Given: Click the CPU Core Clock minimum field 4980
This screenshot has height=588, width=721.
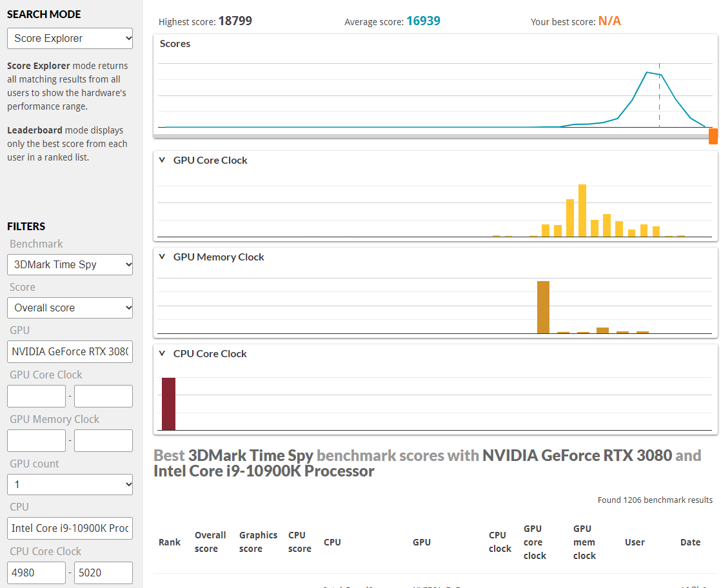Looking at the screenshot, I should 36,573.
